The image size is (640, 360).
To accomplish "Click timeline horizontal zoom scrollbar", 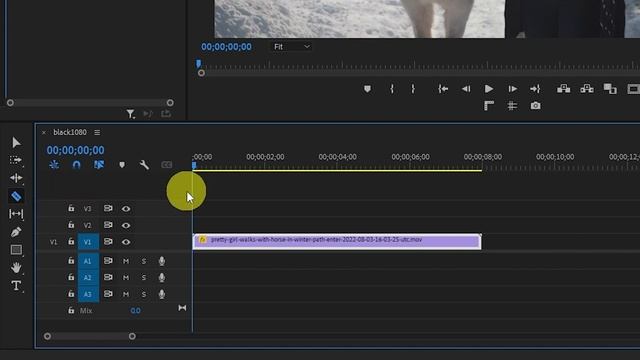I will [90, 336].
